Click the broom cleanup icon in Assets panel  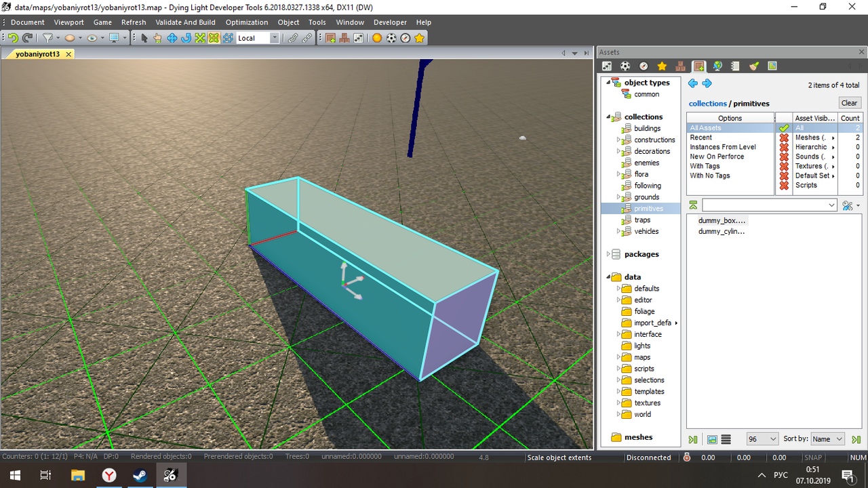(753, 66)
